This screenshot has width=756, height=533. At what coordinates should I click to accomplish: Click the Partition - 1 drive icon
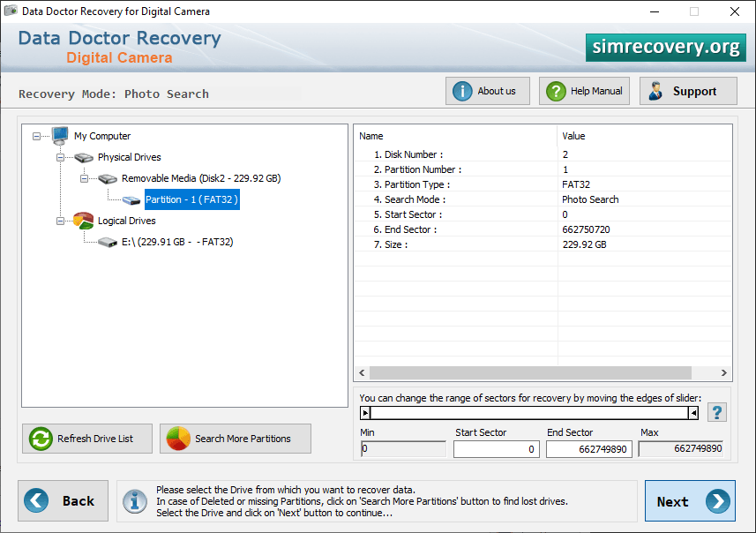coord(131,200)
